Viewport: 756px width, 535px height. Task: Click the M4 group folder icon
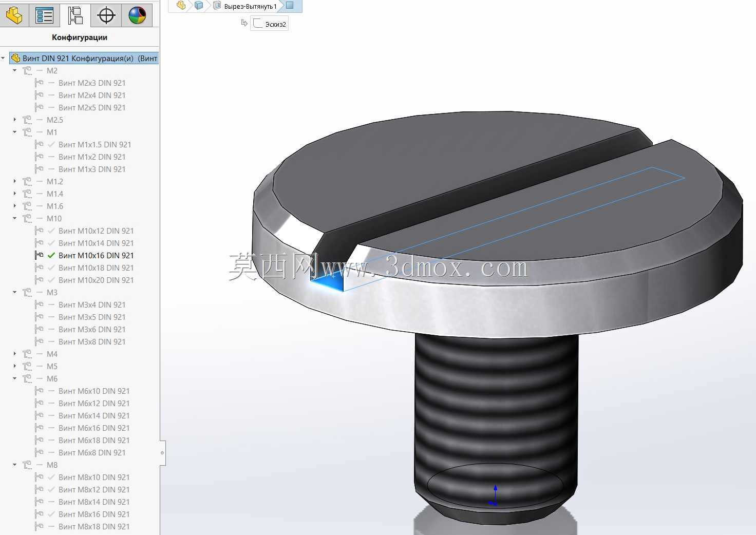(x=27, y=354)
